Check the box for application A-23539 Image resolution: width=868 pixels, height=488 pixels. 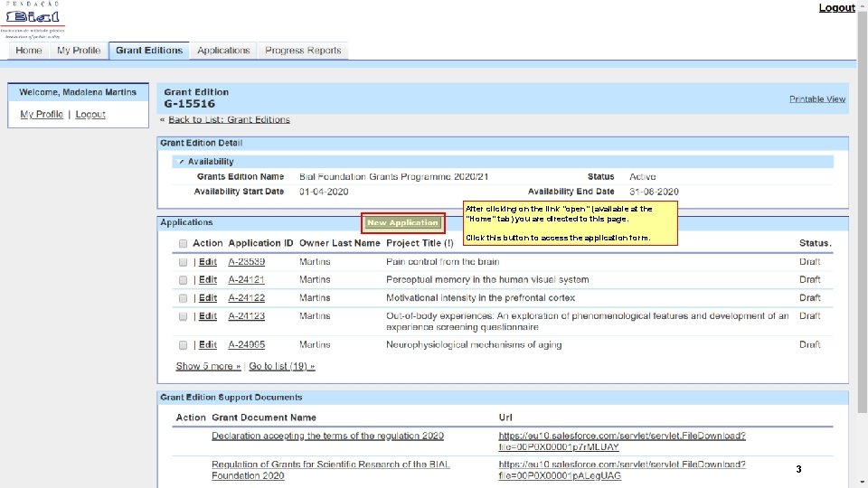coord(183,262)
